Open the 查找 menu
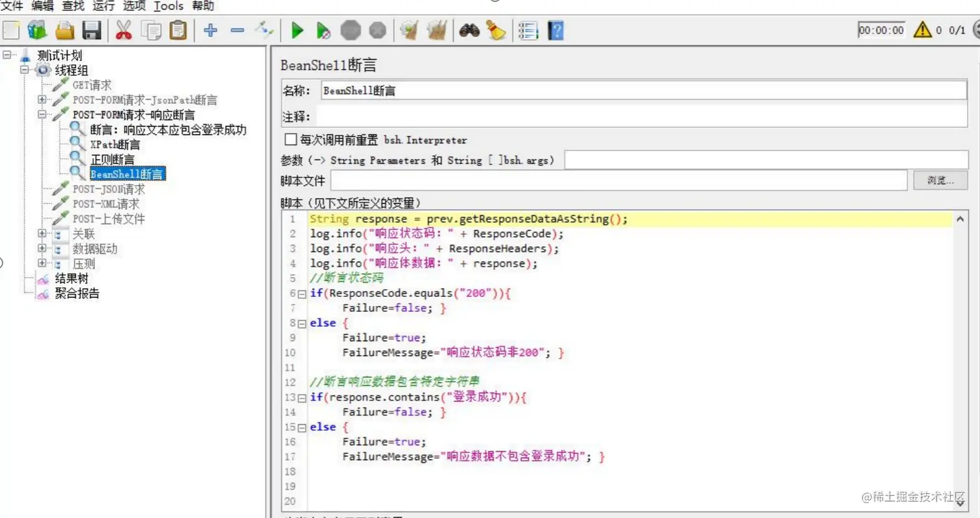 [73, 6]
